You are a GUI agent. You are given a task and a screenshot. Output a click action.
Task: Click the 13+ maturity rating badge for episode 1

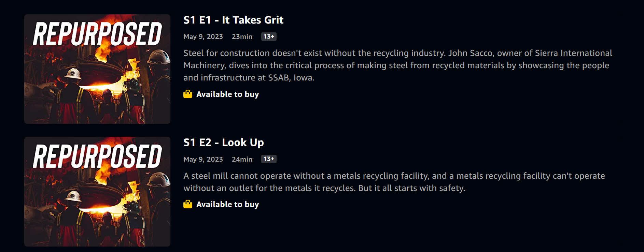268,36
